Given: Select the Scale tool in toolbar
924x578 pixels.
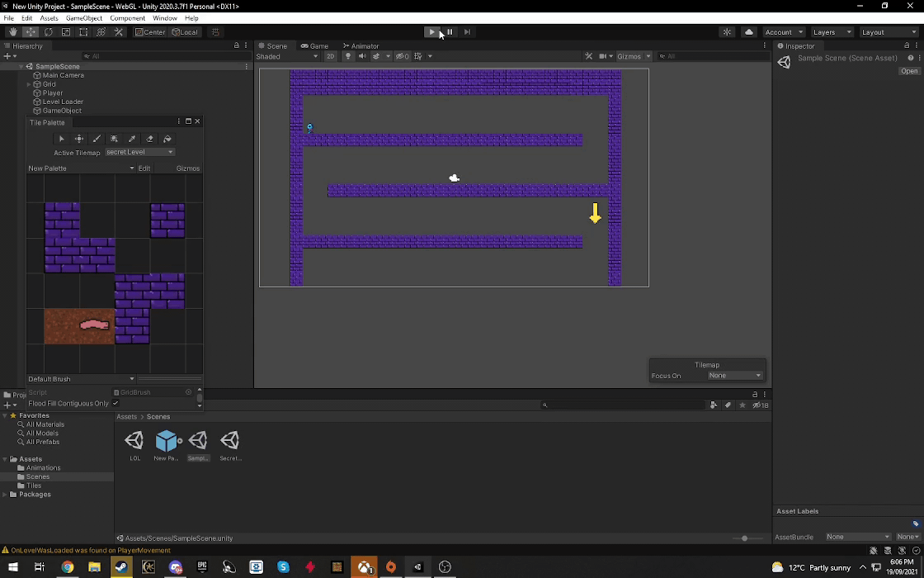Looking at the screenshot, I should coord(66,32).
